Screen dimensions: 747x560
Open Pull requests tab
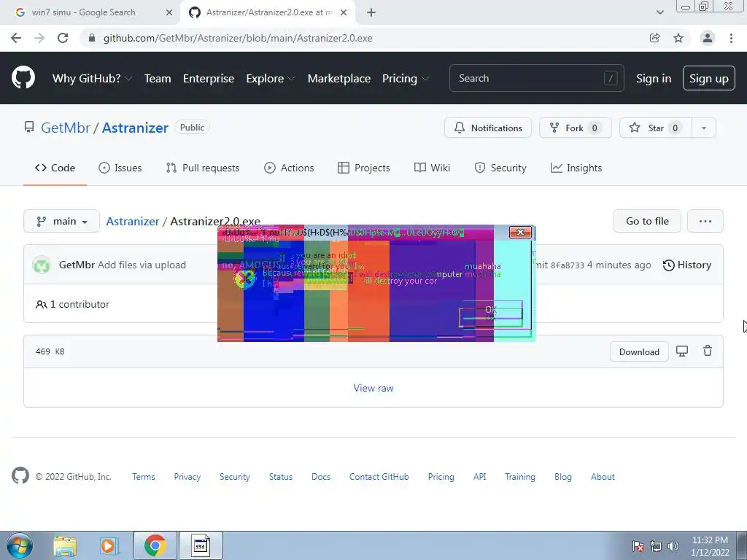tap(203, 168)
